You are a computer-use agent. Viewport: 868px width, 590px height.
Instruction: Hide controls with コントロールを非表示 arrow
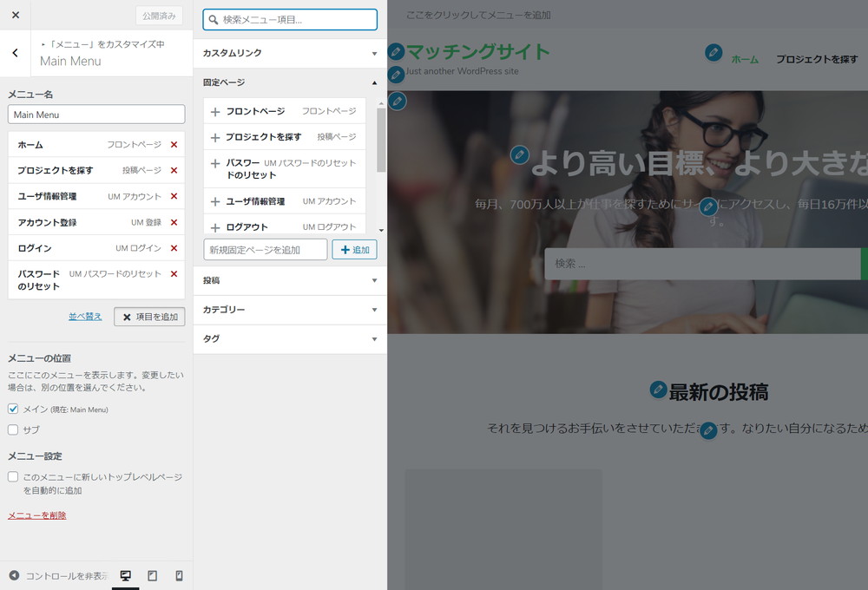(15, 575)
